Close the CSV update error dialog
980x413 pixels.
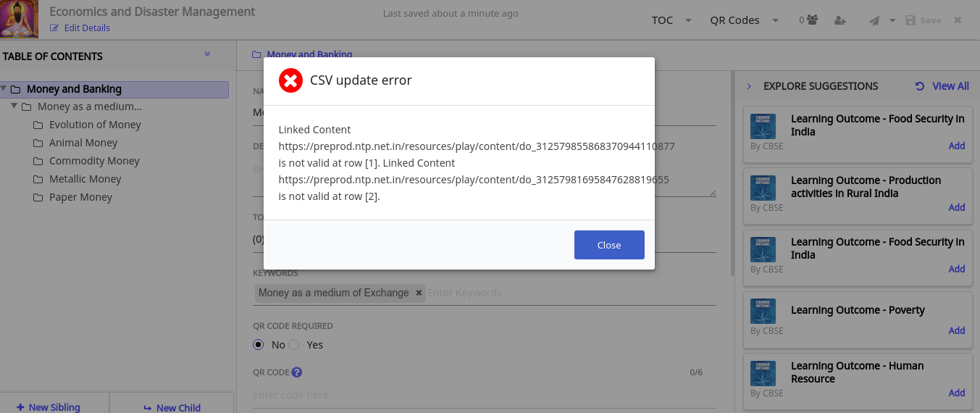tap(608, 245)
